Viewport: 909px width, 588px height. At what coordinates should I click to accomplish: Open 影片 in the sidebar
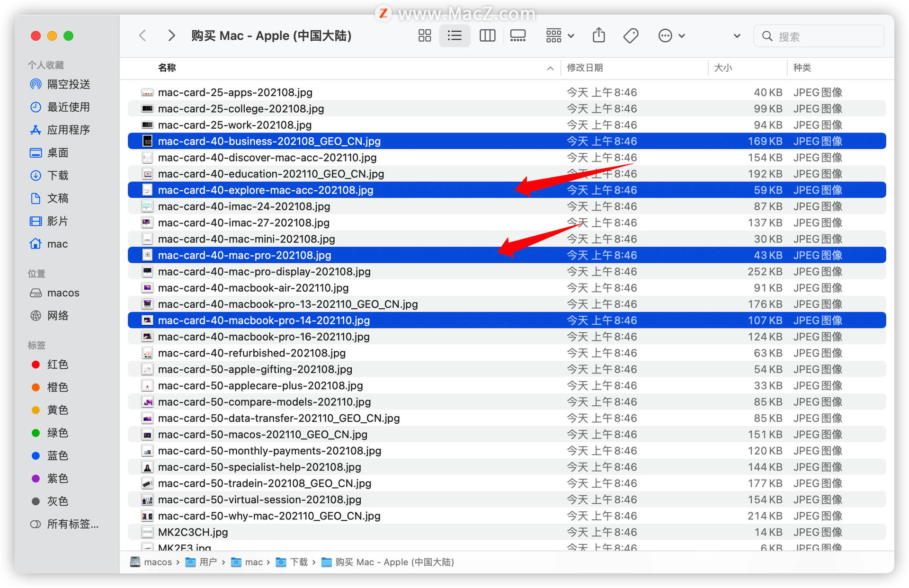49,221
